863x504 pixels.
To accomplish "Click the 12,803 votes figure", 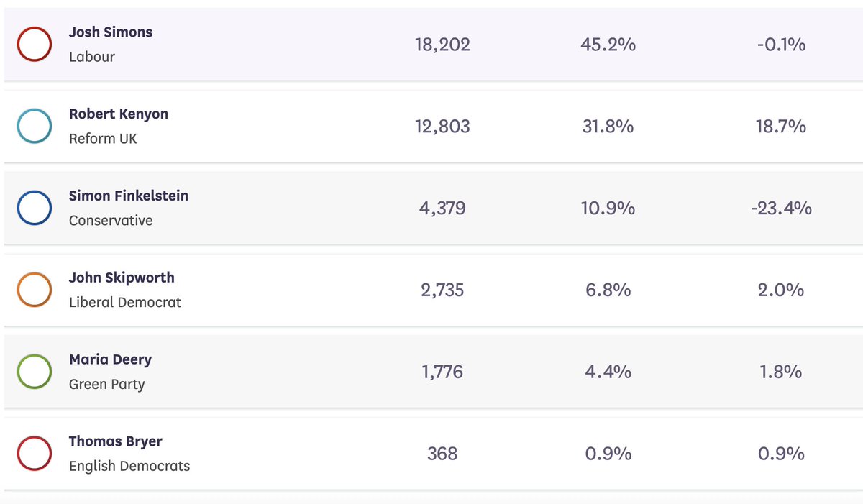I will tap(442, 127).
